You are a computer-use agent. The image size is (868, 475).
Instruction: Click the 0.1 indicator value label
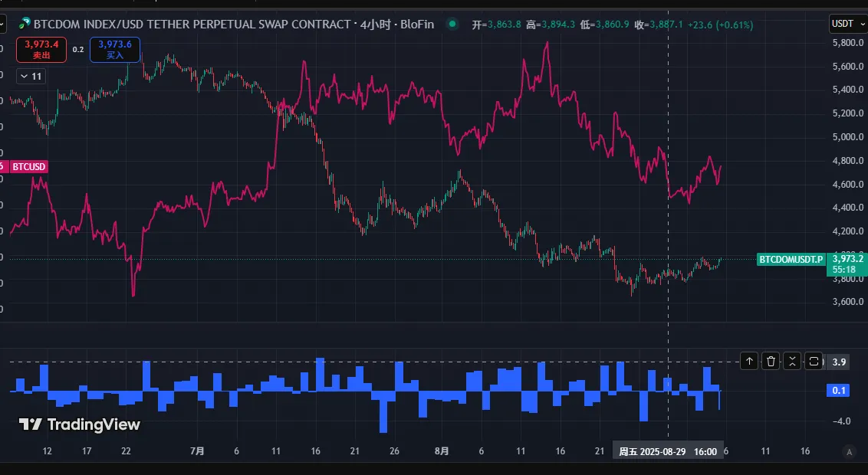[840, 391]
